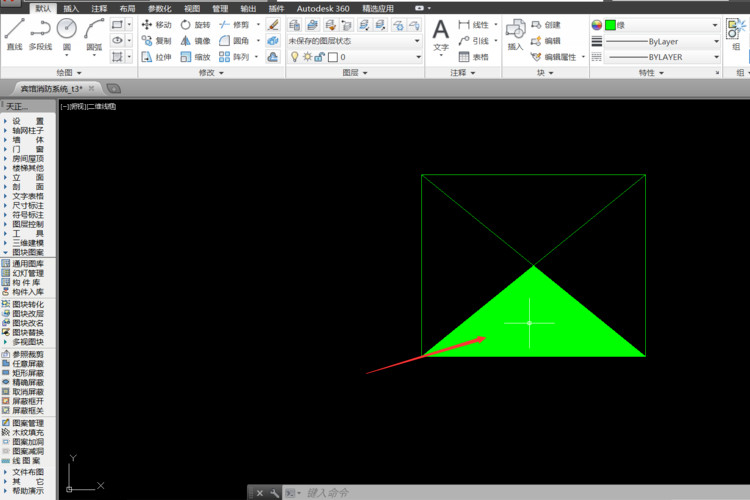
Task: Click the layer 0 color square
Action: tap(333, 57)
